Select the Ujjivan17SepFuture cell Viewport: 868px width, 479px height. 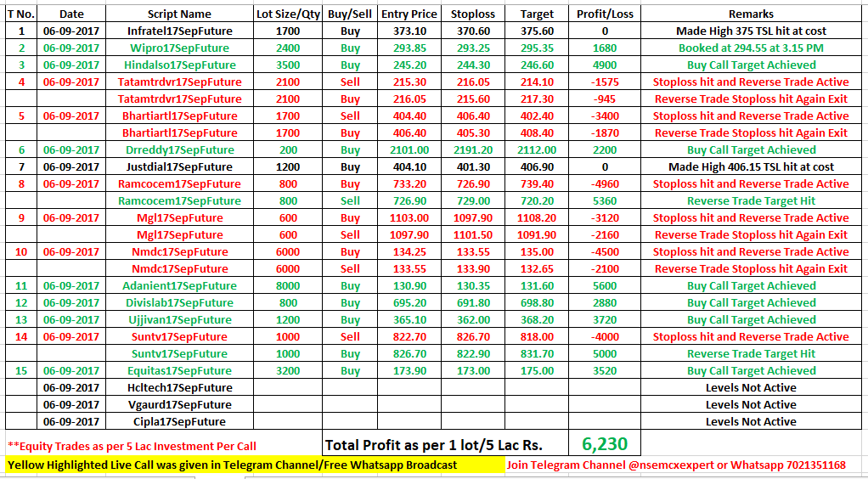point(179,319)
